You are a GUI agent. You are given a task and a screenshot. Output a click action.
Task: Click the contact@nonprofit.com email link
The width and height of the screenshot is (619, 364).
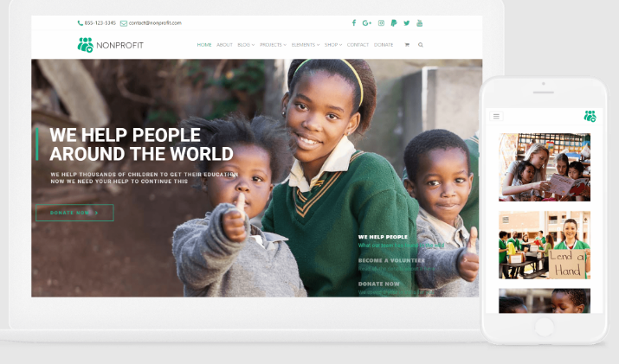(x=155, y=22)
